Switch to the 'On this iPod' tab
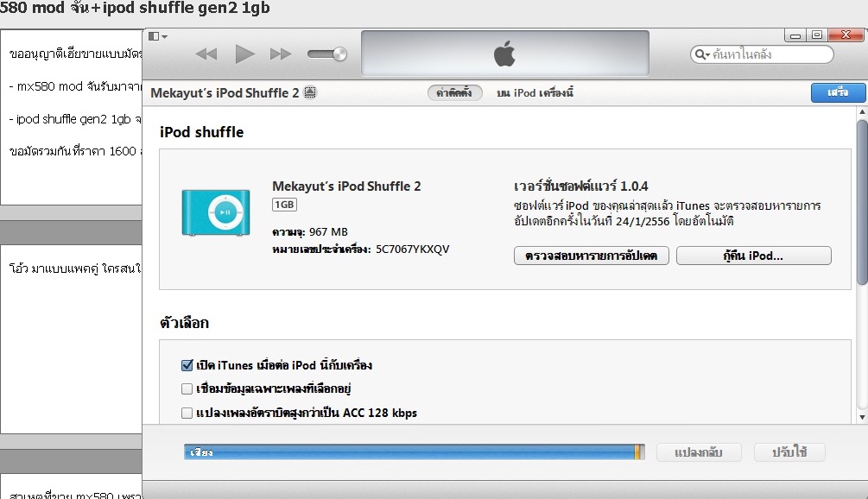868x499 pixels. pyautogui.click(x=535, y=93)
